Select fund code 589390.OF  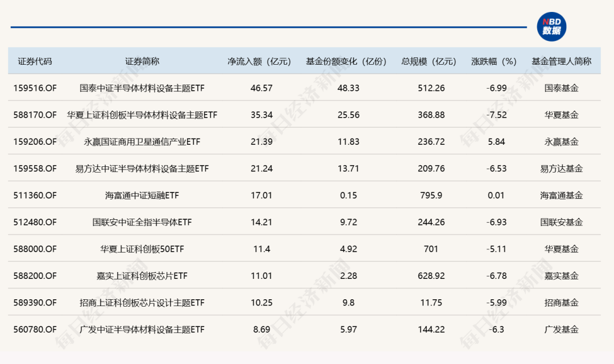coord(35,303)
